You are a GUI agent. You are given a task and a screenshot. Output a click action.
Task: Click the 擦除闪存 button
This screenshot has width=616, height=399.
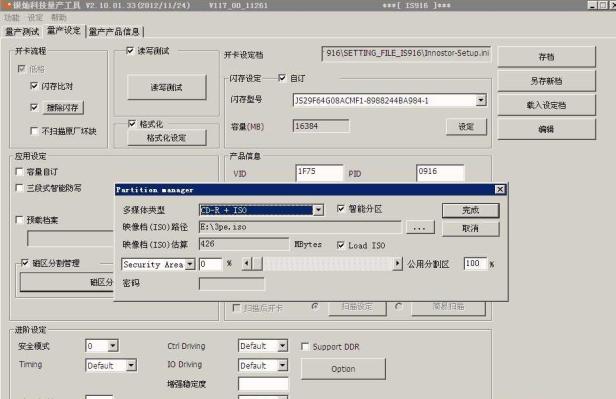[62, 107]
